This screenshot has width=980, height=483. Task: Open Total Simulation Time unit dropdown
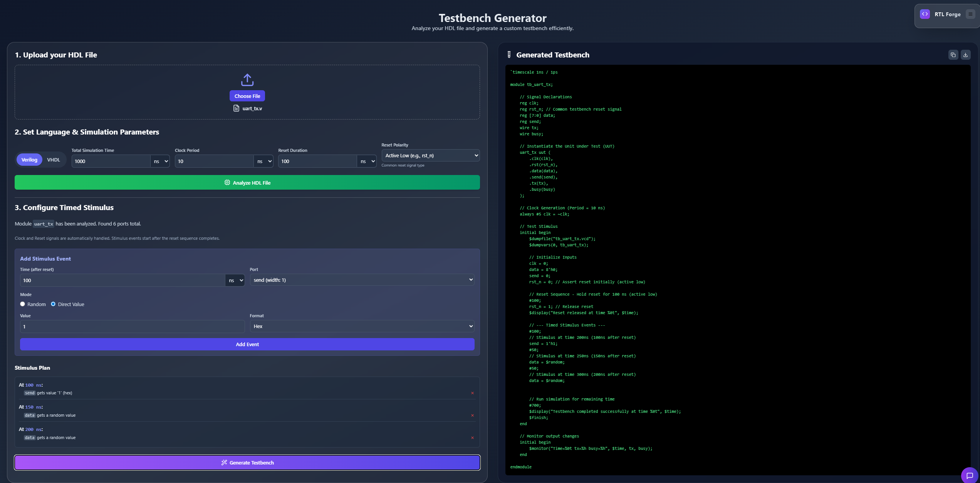tap(160, 161)
